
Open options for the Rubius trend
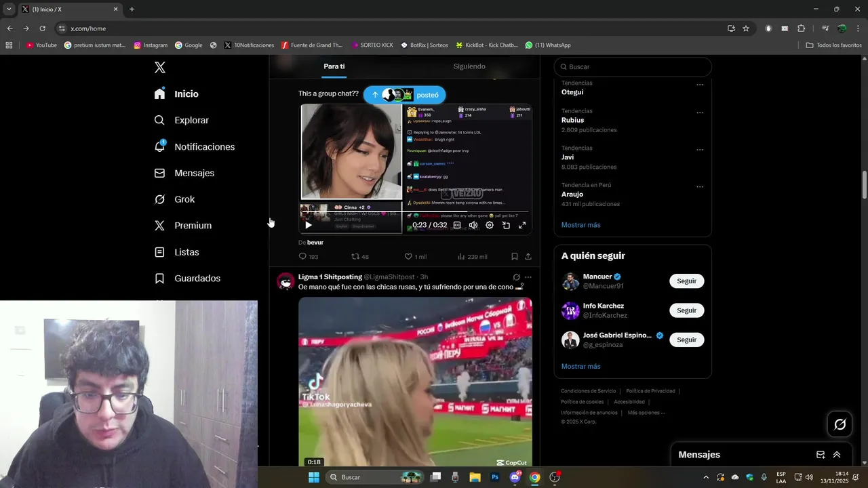click(700, 113)
